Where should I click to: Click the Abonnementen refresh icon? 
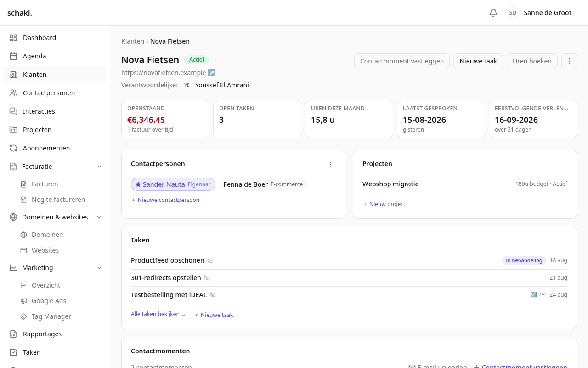pos(13,148)
